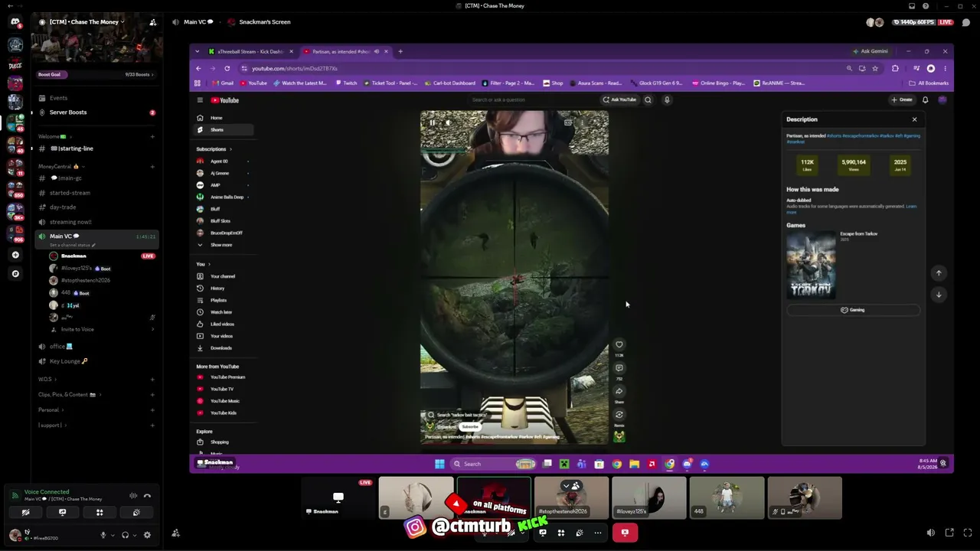Go to the next Short with down arrow

(x=939, y=295)
